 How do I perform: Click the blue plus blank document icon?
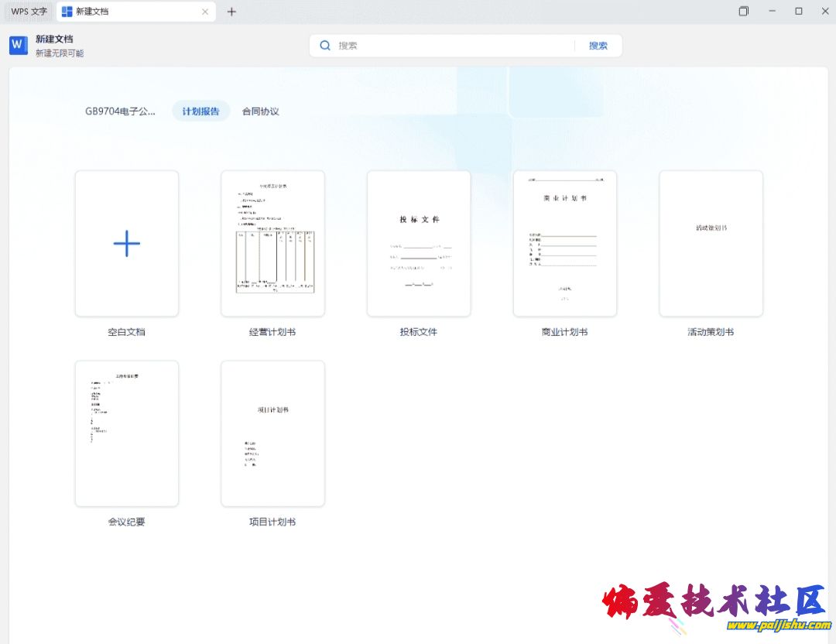(x=127, y=243)
